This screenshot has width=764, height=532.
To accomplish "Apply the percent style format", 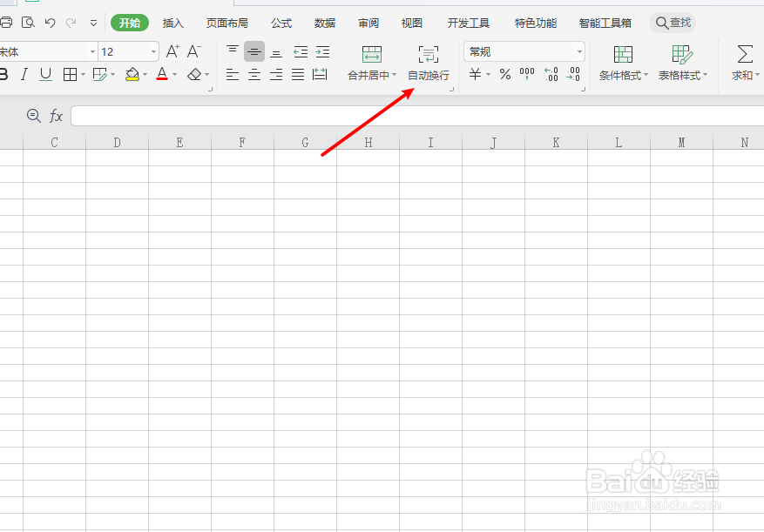I will point(504,73).
